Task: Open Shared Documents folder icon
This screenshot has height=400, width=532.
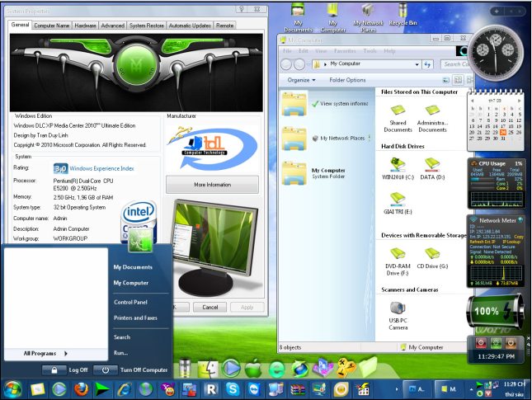Action: (x=398, y=111)
